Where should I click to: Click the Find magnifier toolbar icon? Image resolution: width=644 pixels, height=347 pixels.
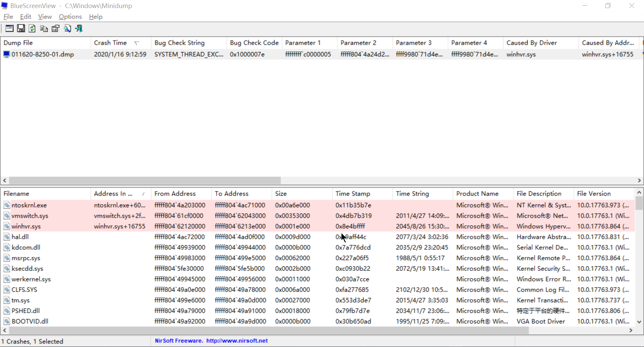(67, 28)
